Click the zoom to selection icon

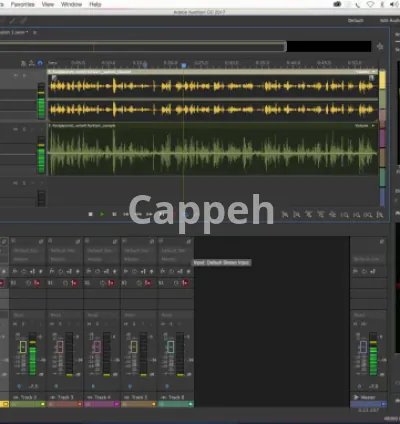pos(368,215)
